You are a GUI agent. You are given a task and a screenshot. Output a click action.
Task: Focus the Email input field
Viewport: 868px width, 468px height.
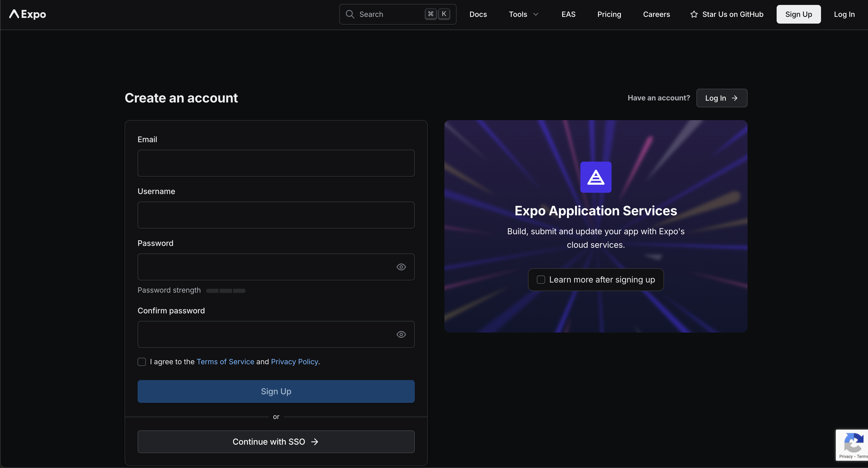tap(276, 163)
